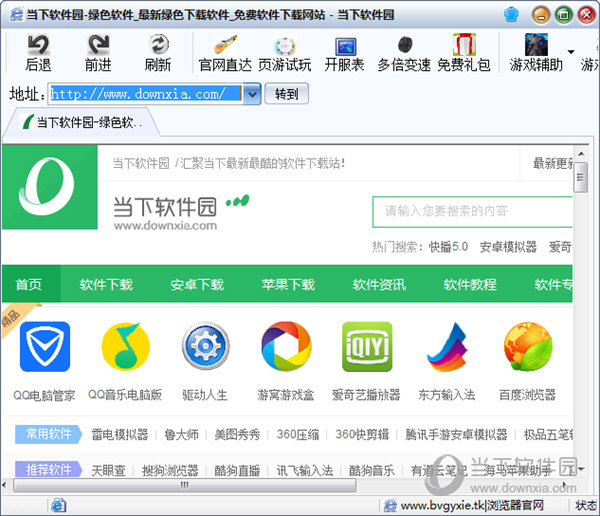The width and height of the screenshot is (600, 516).
Task: Open the 安卓下载 navigation item
Action: (x=197, y=284)
